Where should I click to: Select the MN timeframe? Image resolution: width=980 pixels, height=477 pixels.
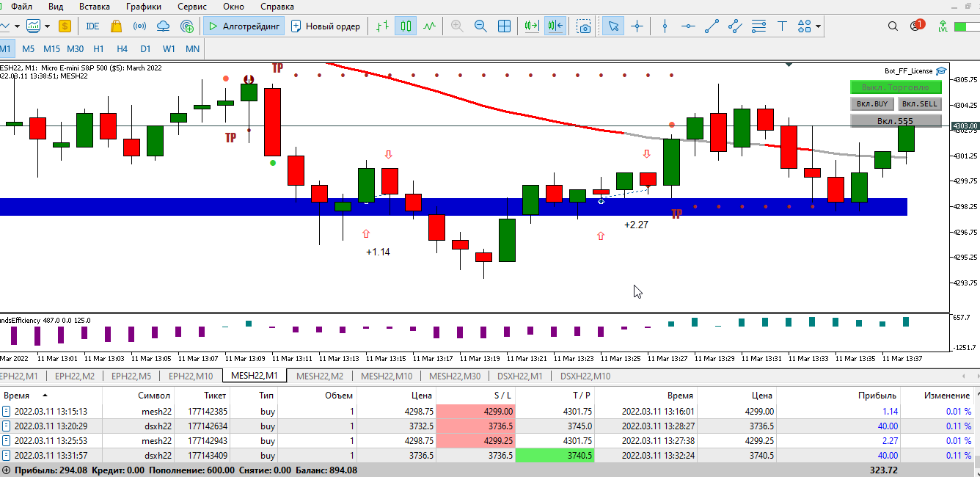(192, 49)
